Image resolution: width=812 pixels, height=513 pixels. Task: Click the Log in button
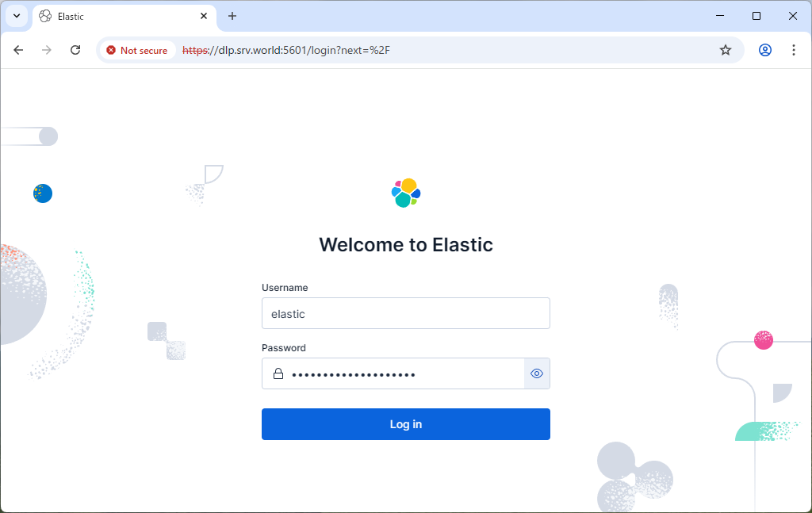(x=405, y=424)
